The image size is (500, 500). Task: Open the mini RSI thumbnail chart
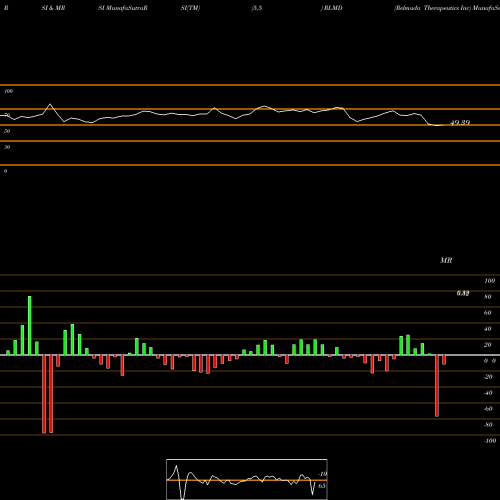[x=247, y=479]
